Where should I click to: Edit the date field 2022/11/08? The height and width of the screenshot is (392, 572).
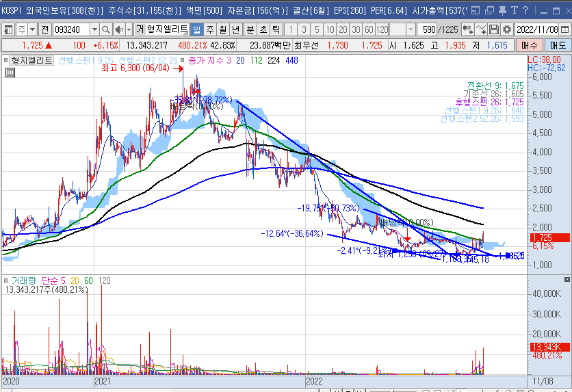click(537, 29)
